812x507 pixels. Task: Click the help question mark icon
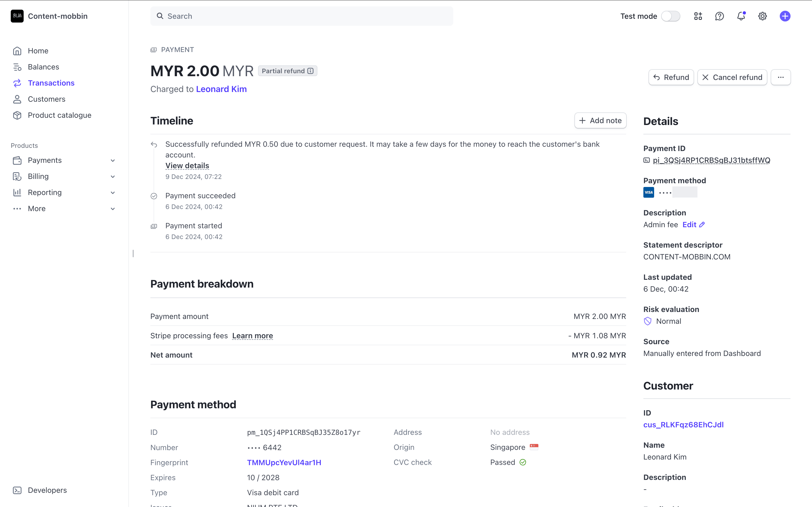[719, 16]
